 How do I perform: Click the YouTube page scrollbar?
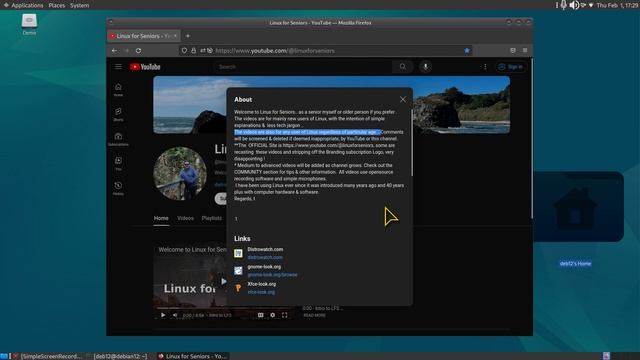(531, 139)
